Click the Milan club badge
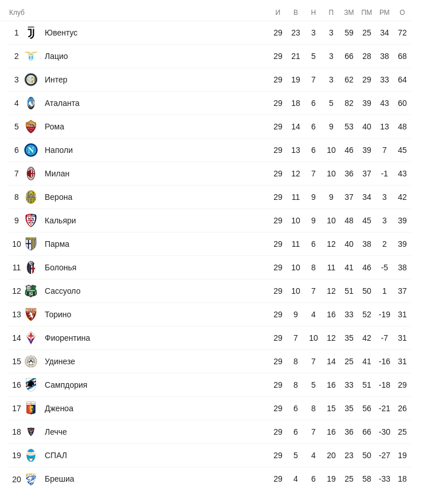The width and height of the screenshot is (431, 504). pos(31,174)
